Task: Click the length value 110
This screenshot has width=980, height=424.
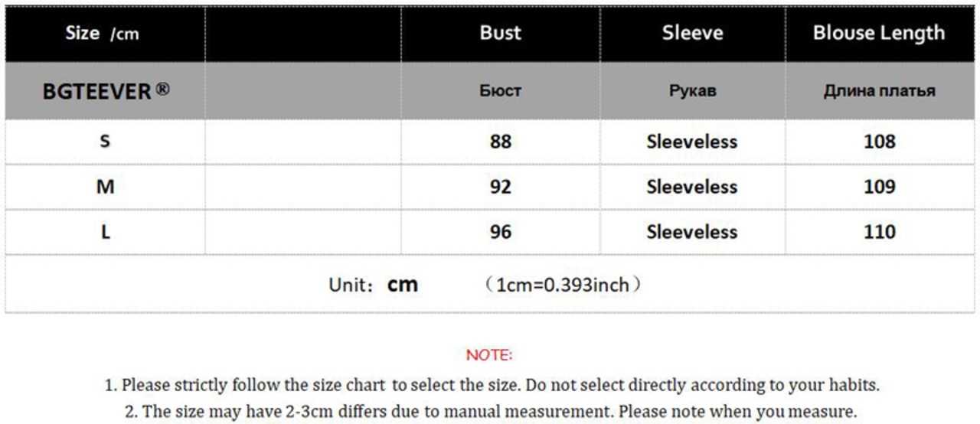Action: click(x=879, y=232)
